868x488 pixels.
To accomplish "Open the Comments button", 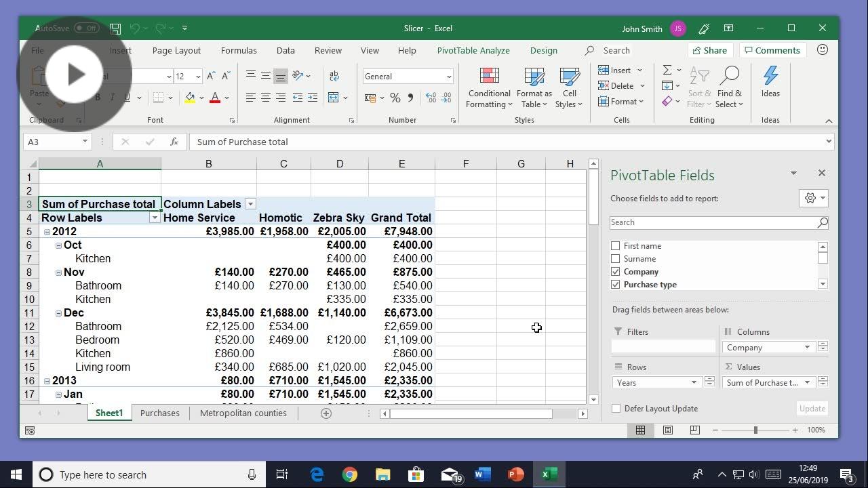I will click(x=771, y=50).
